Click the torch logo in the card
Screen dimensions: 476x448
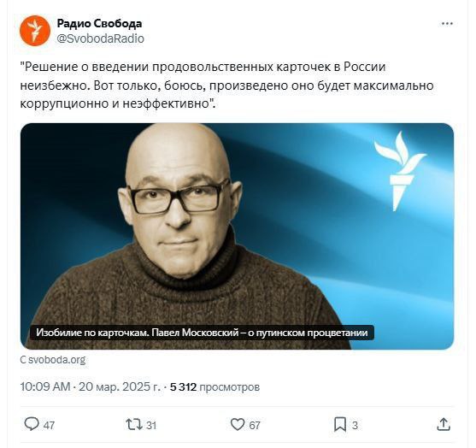click(400, 171)
